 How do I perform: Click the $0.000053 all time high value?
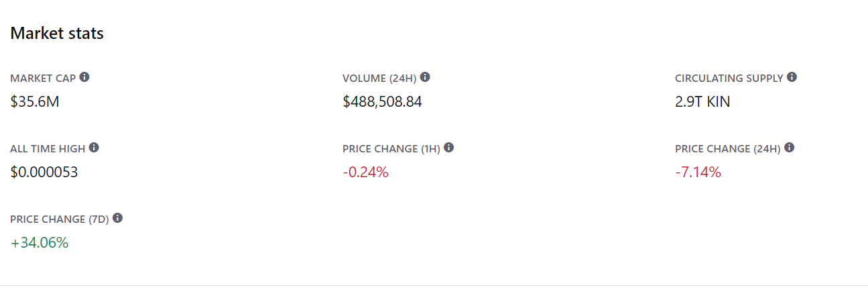point(44,173)
